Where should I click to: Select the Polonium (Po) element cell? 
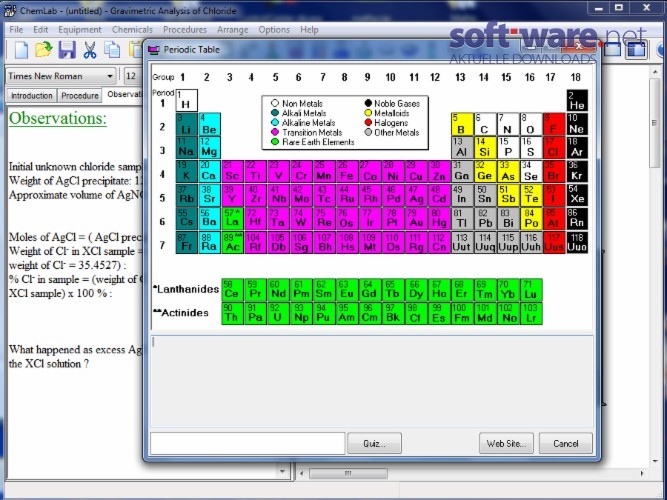[531, 219]
